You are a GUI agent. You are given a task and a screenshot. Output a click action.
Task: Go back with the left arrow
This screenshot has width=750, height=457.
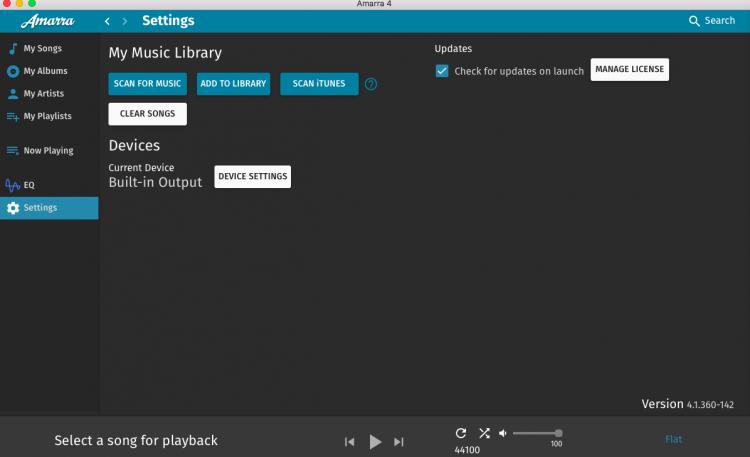point(107,21)
